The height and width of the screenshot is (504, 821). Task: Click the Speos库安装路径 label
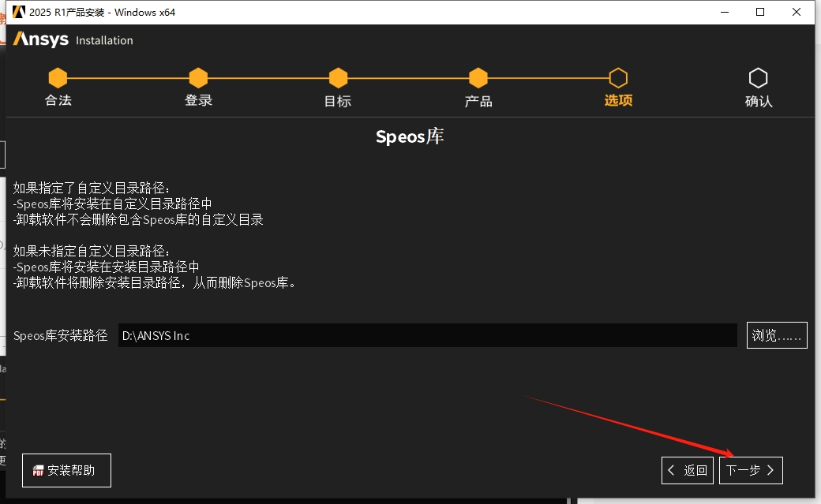tap(61, 335)
